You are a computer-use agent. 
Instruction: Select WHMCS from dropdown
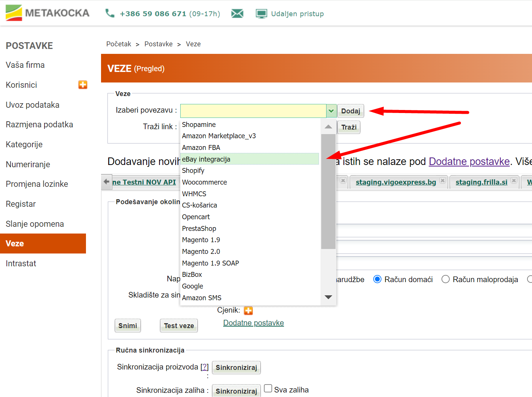click(250, 194)
